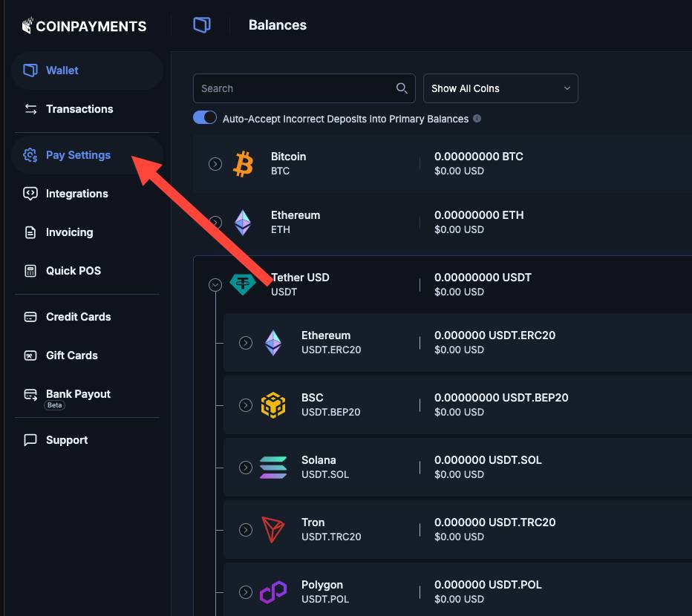Click the Bank Payout icon
Viewport: 692px width, 616px height.
(x=30, y=394)
